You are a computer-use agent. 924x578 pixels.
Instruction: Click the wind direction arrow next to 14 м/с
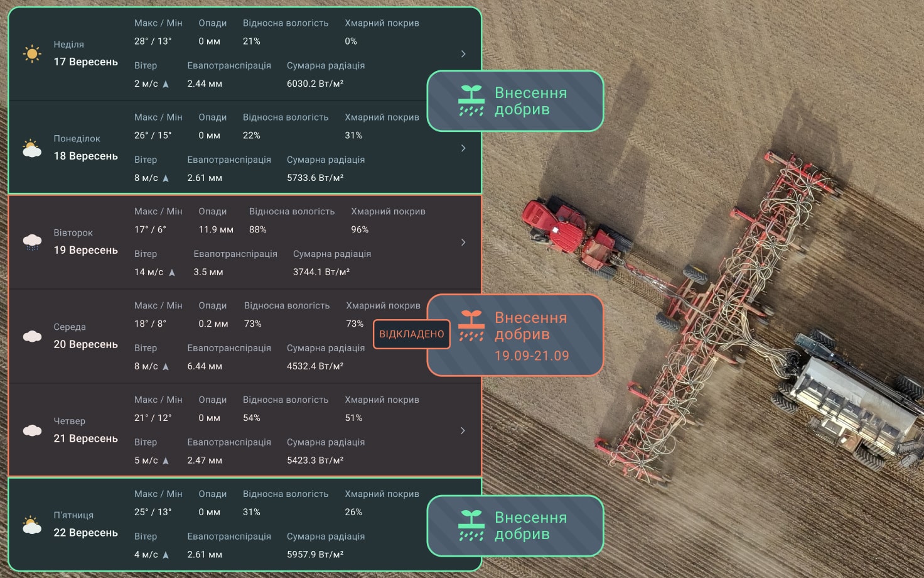(172, 273)
